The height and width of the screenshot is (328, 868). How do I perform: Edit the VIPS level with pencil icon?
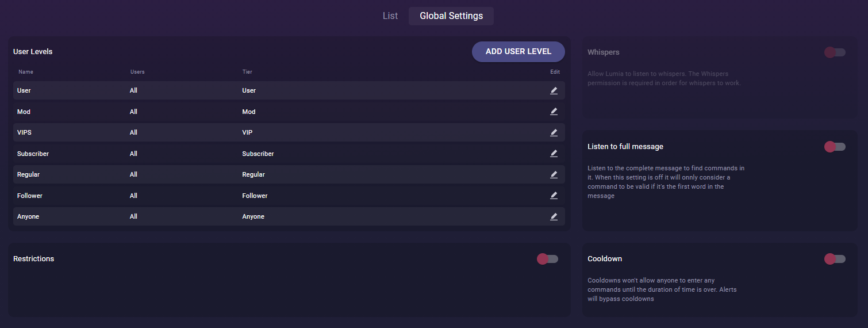[554, 132]
